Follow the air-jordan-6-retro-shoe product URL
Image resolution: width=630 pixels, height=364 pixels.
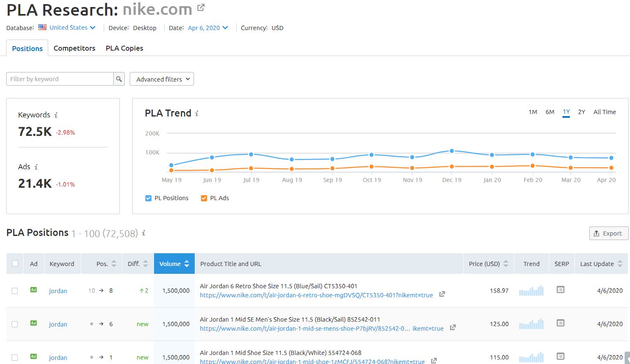[x=316, y=295]
